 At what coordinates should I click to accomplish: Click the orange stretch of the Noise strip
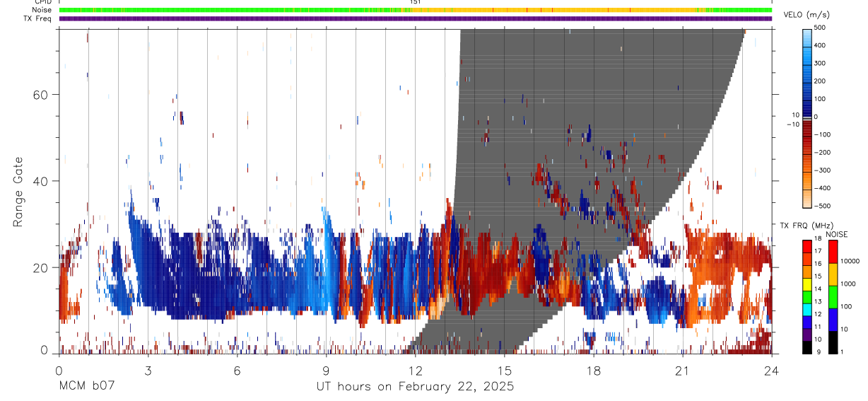pos(555,10)
